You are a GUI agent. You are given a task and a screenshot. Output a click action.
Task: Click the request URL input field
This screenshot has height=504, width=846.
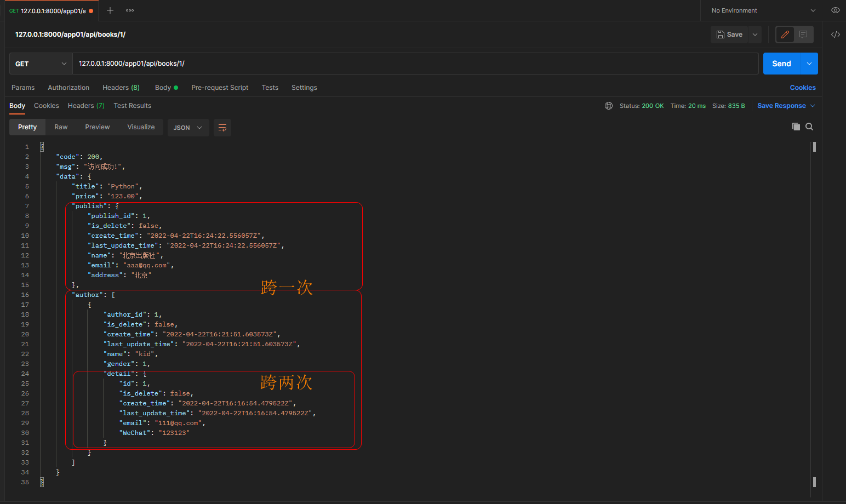pos(415,64)
